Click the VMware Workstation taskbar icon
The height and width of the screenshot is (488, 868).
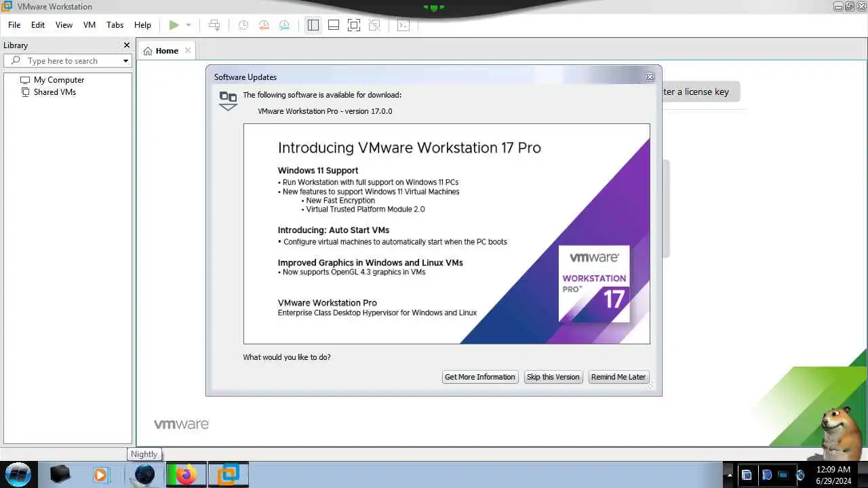[229, 474]
